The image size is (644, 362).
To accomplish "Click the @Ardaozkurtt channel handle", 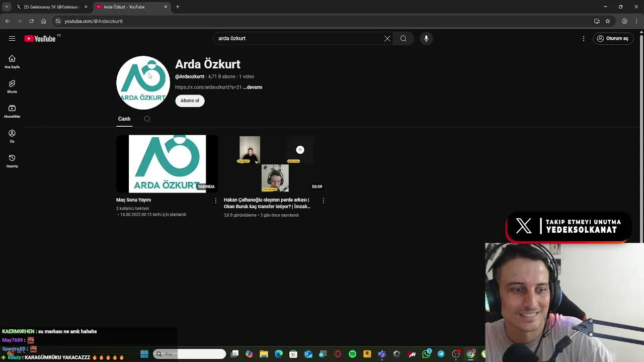I will coord(190,76).
